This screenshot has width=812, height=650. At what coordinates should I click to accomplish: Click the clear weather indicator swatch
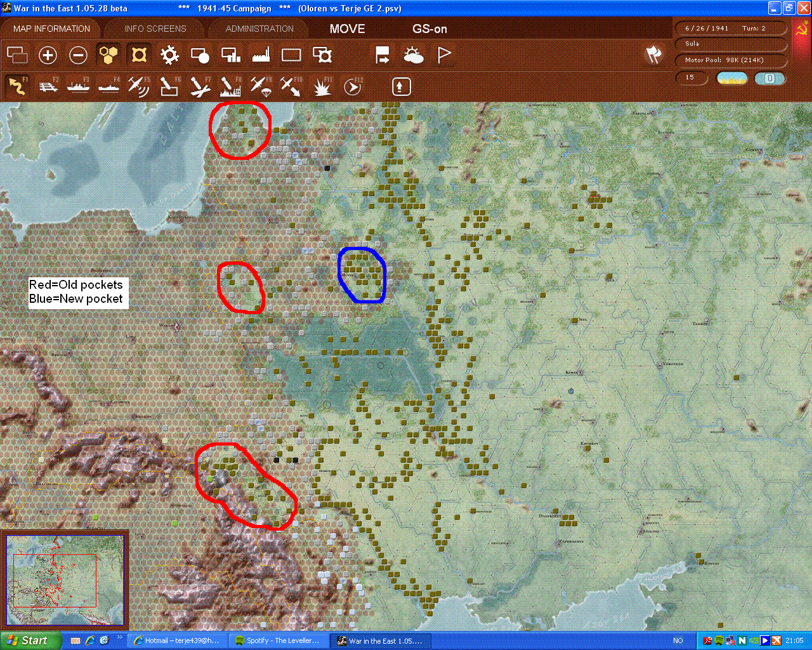coord(732,78)
